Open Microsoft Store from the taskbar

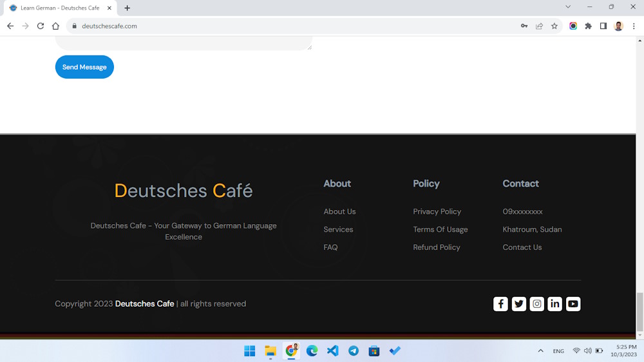point(374,351)
